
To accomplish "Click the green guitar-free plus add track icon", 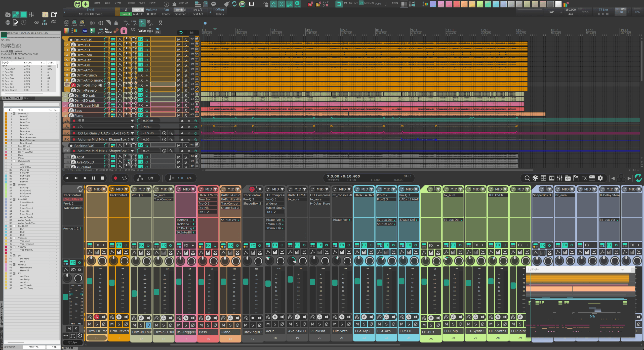I will pyautogui.click(x=86, y=4).
